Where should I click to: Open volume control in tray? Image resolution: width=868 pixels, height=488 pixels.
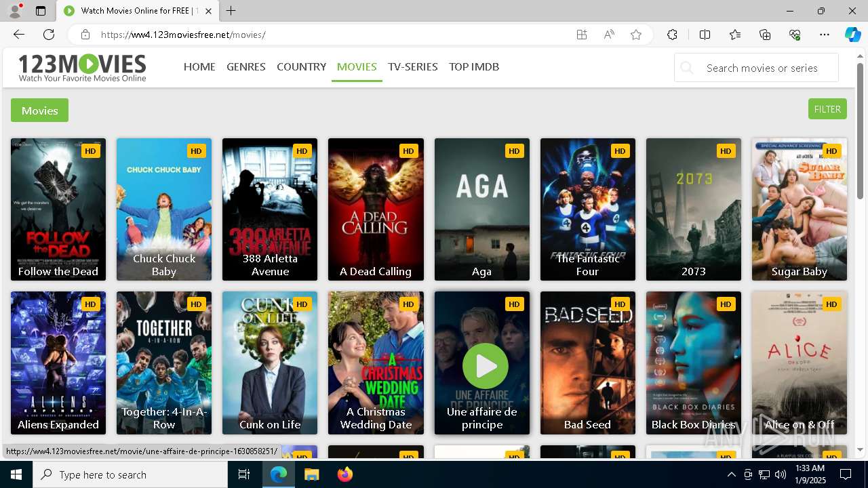[781, 474]
